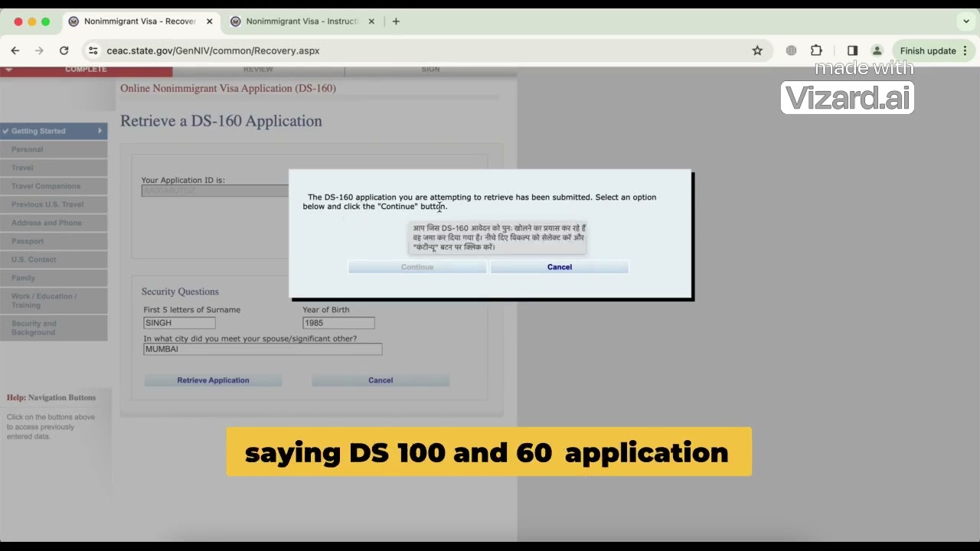Click Cancel next to Retrieve Application
Image resolution: width=980 pixels, height=551 pixels.
[x=381, y=380]
